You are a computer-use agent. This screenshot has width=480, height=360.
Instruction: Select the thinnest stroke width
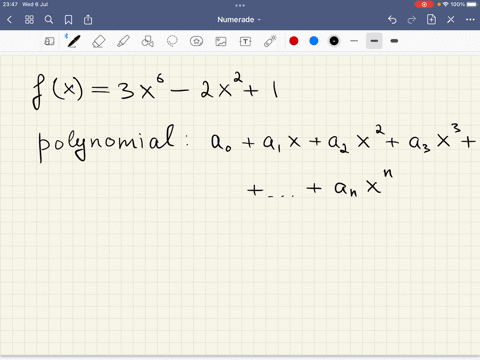point(354,41)
